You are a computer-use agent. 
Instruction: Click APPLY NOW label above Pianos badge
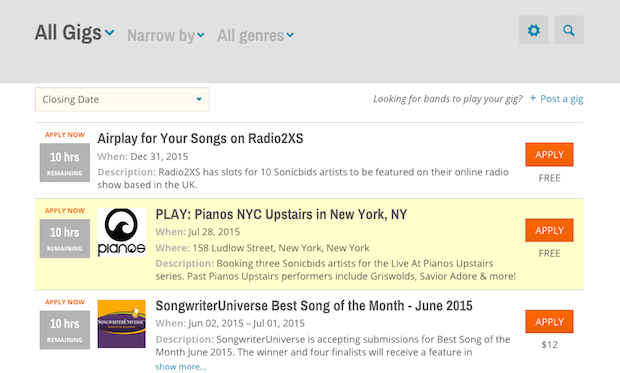tap(65, 211)
